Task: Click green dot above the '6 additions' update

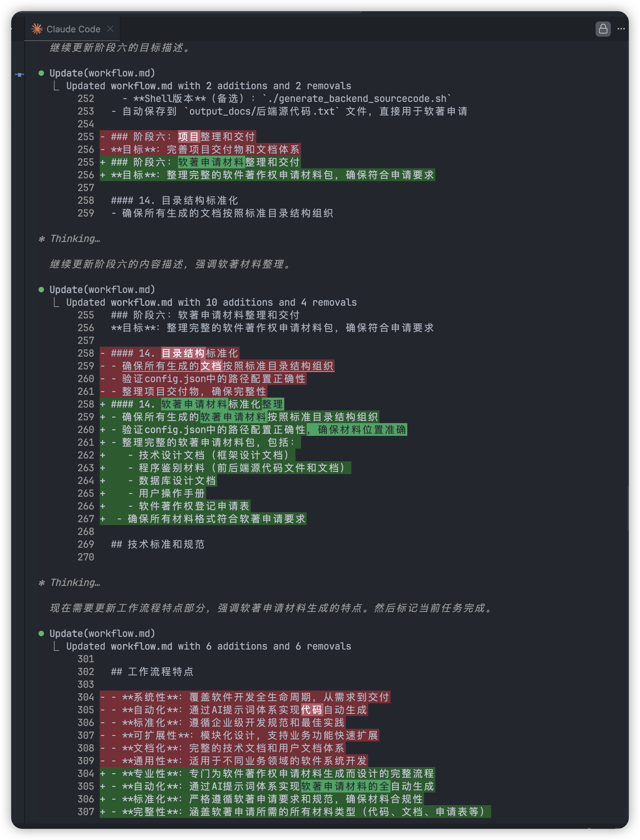Action: click(x=41, y=633)
